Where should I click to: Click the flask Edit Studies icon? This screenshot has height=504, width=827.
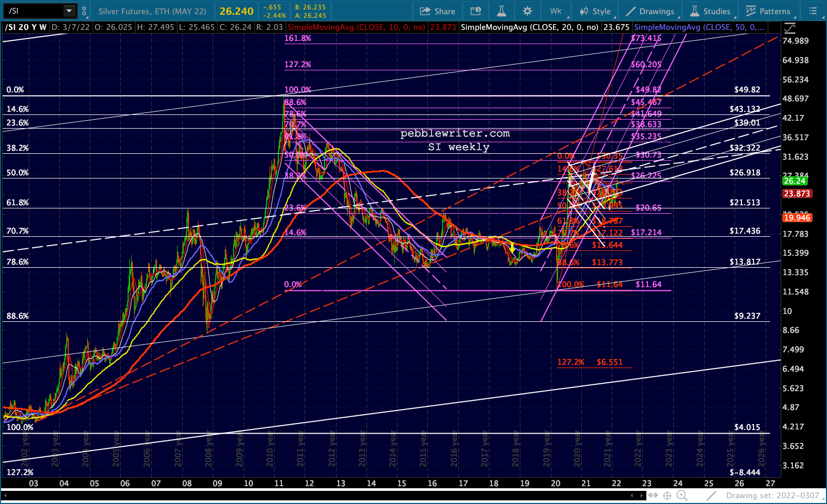pos(501,11)
